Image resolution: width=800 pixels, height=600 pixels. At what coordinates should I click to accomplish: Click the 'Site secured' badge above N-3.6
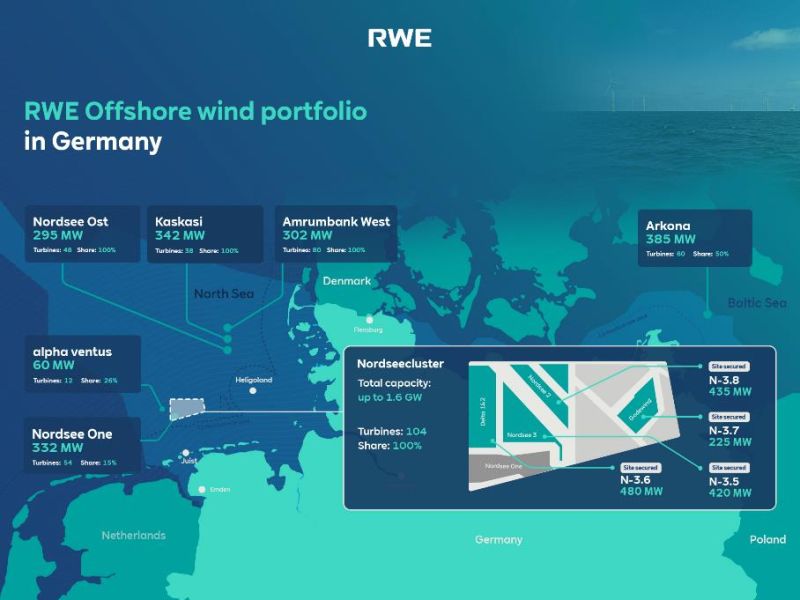click(x=641, y=467)
